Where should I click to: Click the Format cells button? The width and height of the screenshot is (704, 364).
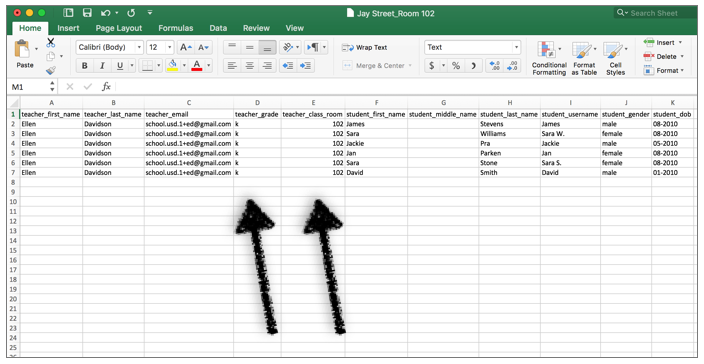(x=664, y=70)
